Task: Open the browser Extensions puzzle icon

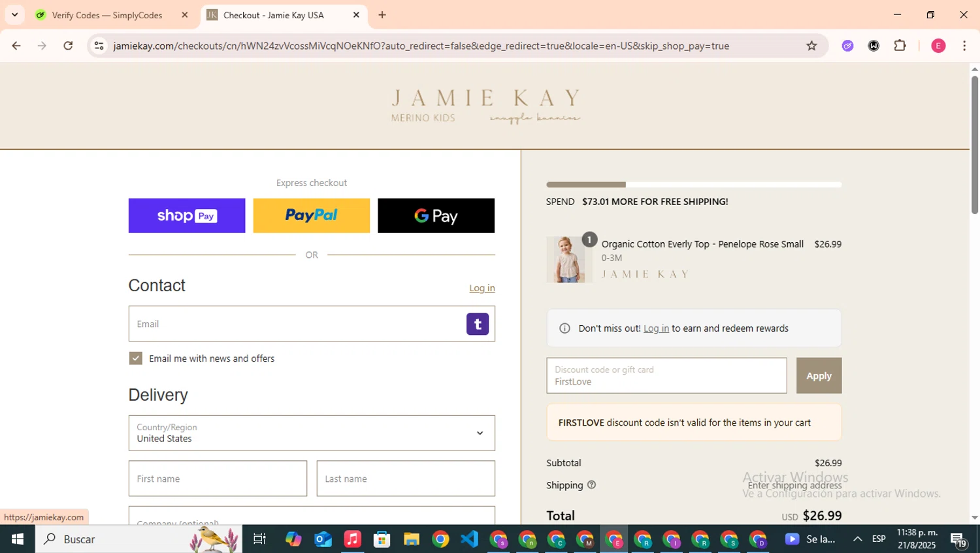Action: [x=900, y=46]
